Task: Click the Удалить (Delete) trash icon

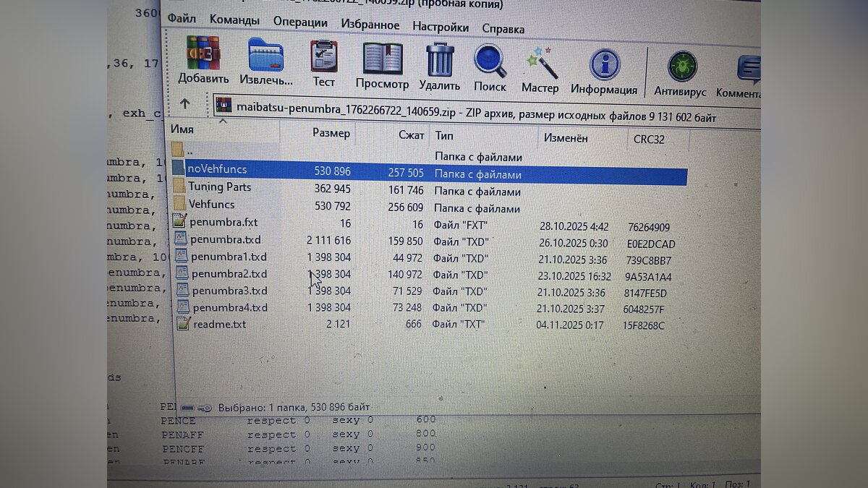Action: pyautogui.click(x=440, y=60)
